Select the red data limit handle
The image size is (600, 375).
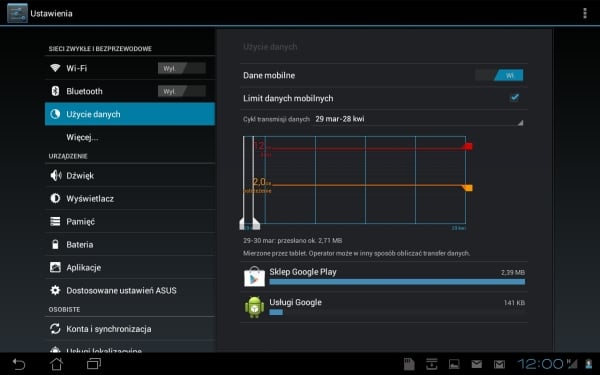tap(468, 146)
